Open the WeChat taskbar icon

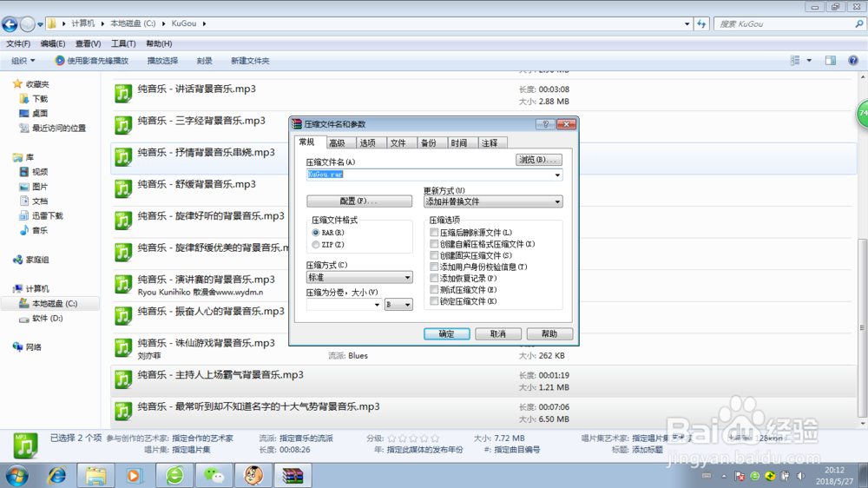point(214,475)
